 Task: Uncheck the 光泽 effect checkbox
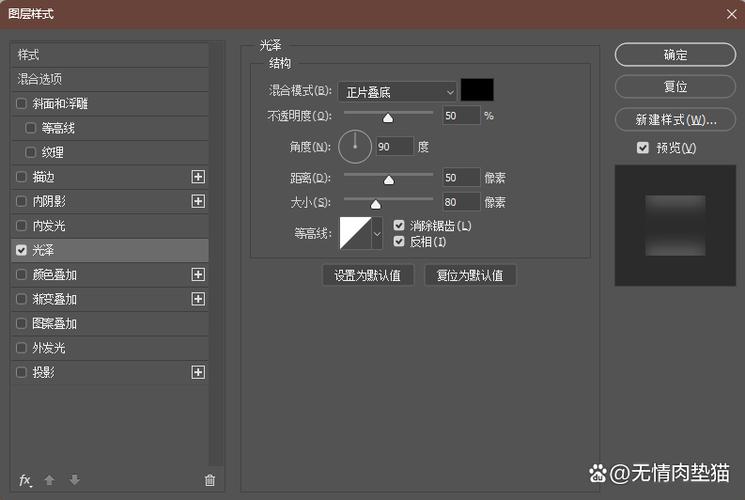(x=21, y=250)
